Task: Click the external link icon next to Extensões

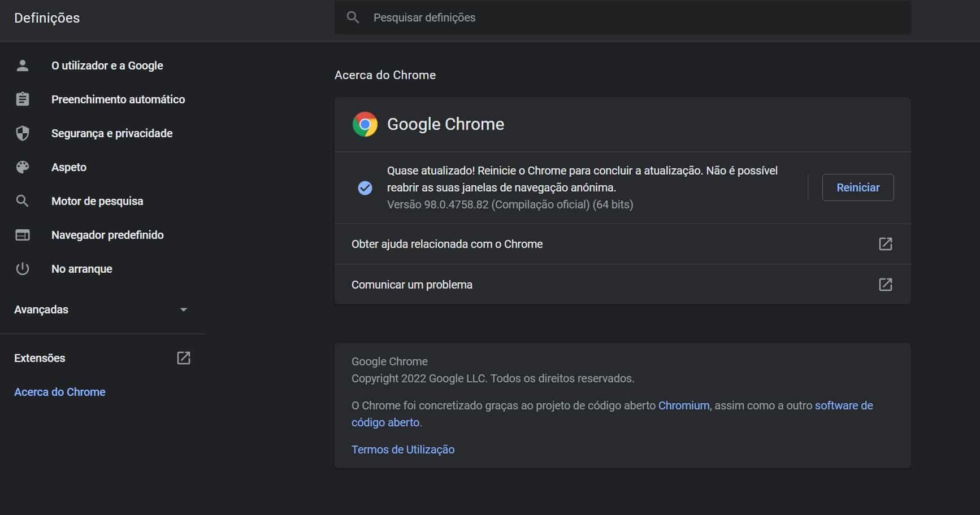Action: pyautogui.click(x=184, y=358)
